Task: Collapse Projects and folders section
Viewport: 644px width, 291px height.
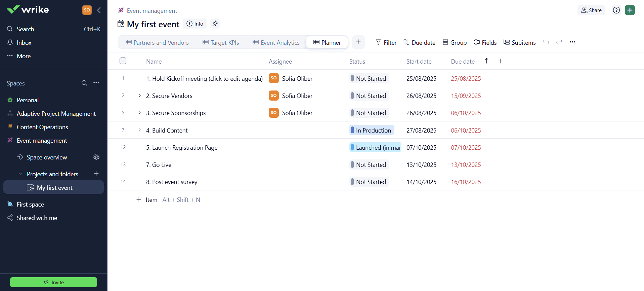Action: click(x=20, y=174)
